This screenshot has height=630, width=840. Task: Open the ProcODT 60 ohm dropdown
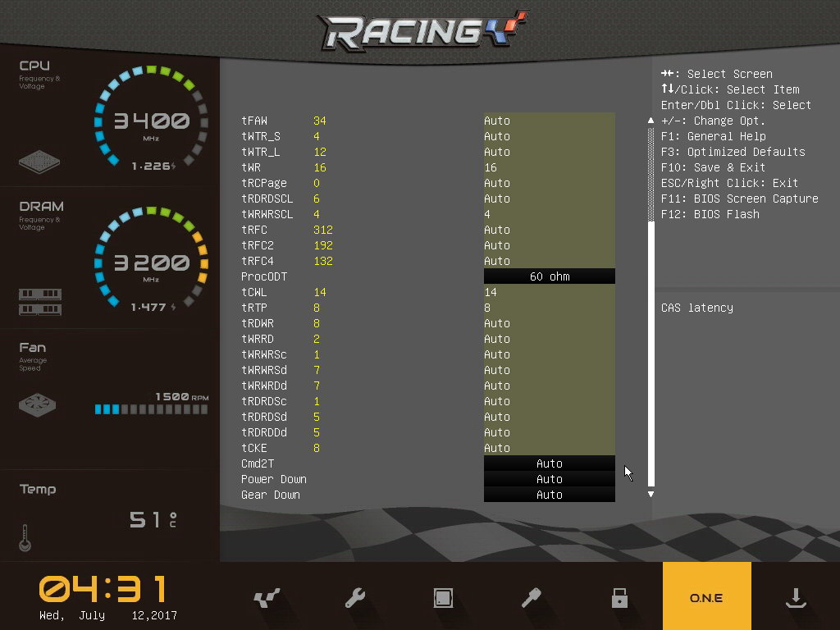549,276
